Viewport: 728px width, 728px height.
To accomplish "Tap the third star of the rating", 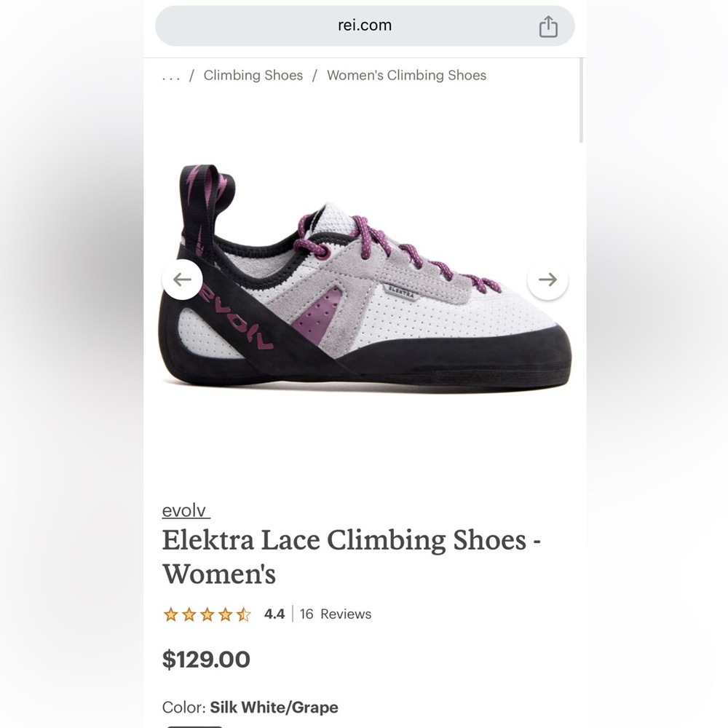I will pos(207,614).
